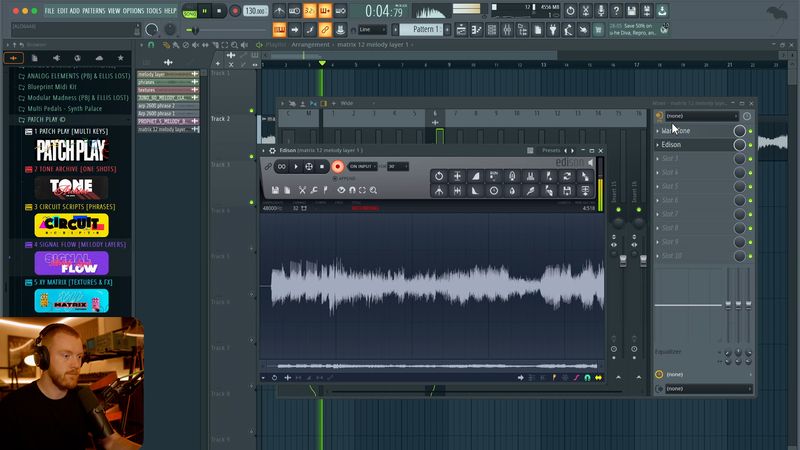Image resolution: width=800 pixels, height=450 pixels.
Task: Click Edison wrench tools icon
Action: click(314, 190)
